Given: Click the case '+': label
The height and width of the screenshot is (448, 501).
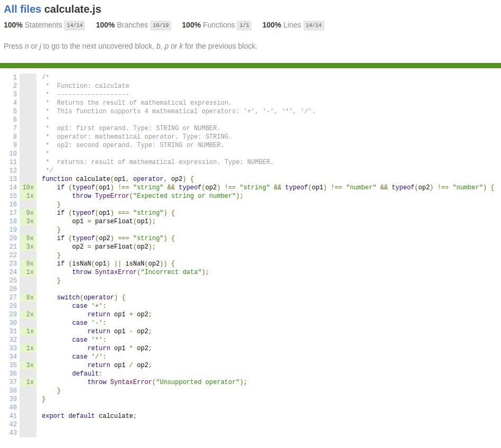Looking at the screenshot, I should (x=89, y=306).
